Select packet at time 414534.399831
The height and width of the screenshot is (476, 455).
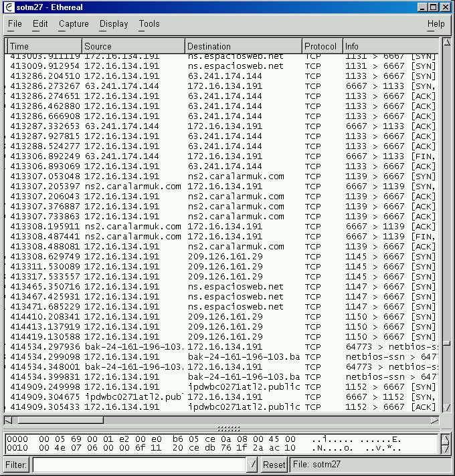[221, 376]
